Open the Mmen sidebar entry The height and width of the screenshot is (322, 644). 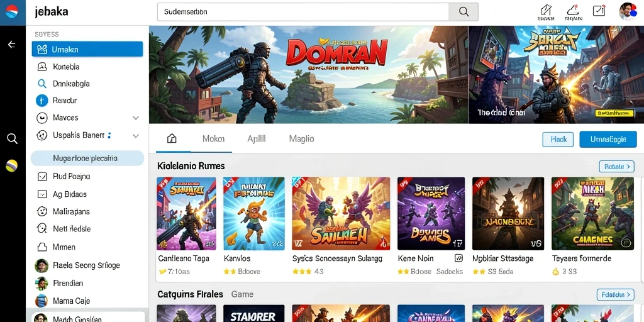(x=87, y=247)
